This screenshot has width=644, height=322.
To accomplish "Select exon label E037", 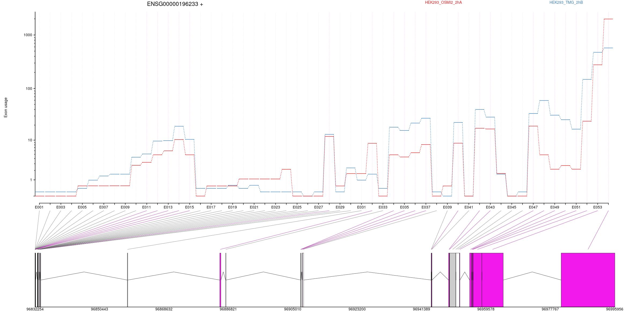I will pos(426,207).
